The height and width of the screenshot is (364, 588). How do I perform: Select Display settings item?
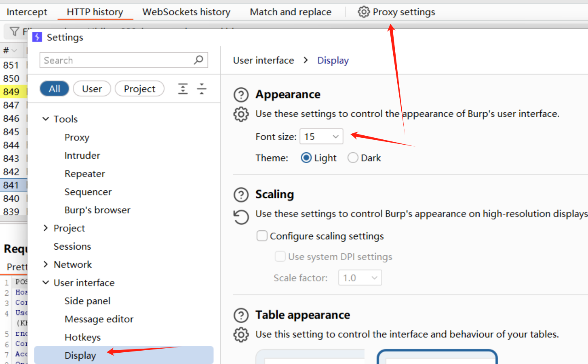(x=124, y=355)
